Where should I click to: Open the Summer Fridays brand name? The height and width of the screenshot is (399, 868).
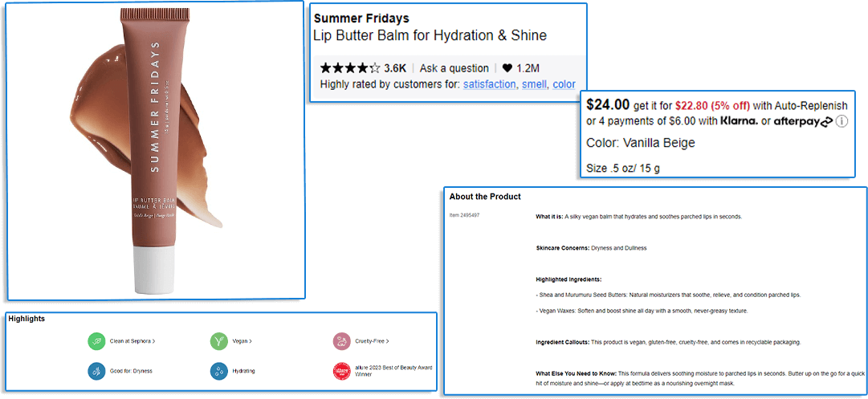[361, 18]
